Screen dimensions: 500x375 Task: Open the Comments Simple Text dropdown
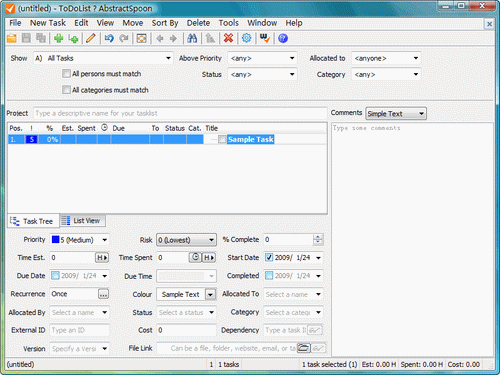tap(396, 114)
